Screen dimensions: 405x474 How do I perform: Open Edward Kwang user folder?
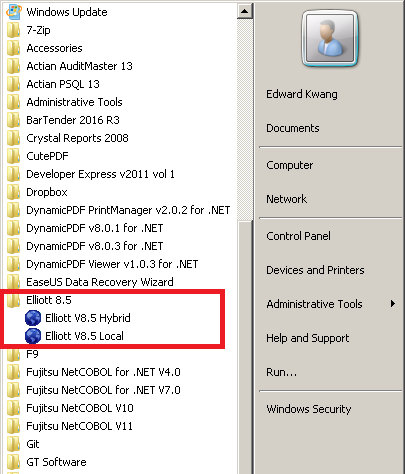coord(302,94)
